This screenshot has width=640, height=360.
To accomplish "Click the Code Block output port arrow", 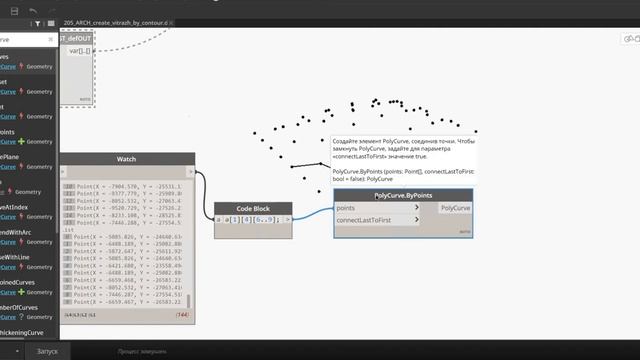I will point(287,220).
